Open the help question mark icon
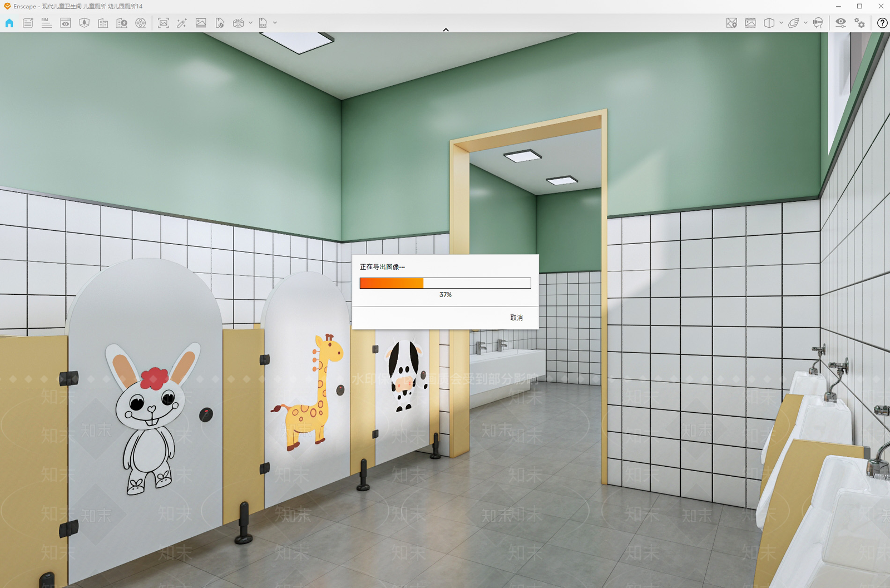This screenshot has height=588, width=890. [x=882, y=23]
